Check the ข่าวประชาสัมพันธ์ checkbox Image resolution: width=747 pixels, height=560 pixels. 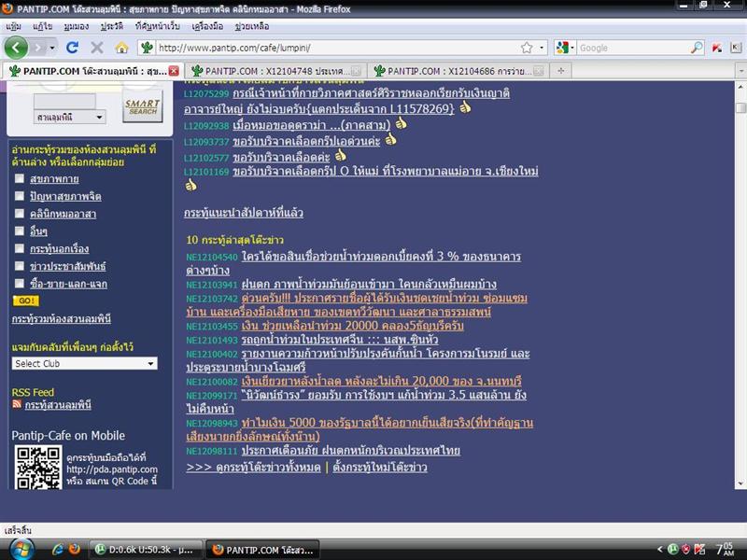pyautogui.click(x=20, y=266)
